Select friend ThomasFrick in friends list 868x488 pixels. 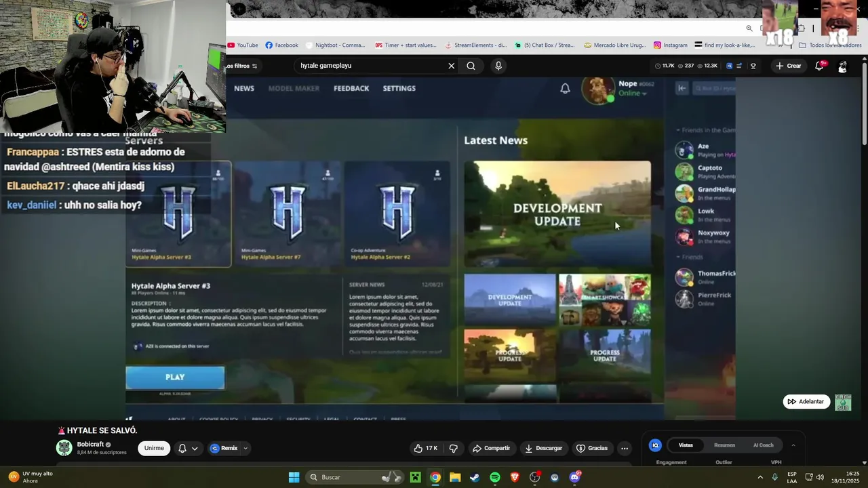pos(705,277)
